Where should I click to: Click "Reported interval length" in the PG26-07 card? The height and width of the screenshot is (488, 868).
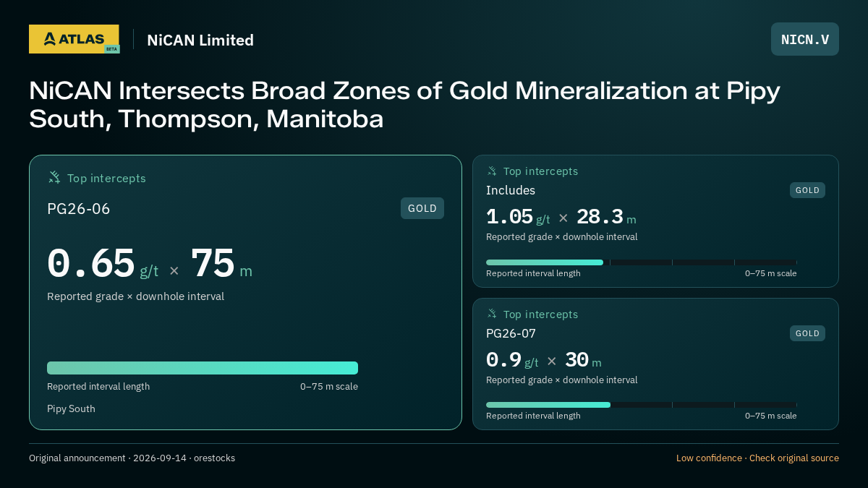pyautogui.click(x=533, y=416)
